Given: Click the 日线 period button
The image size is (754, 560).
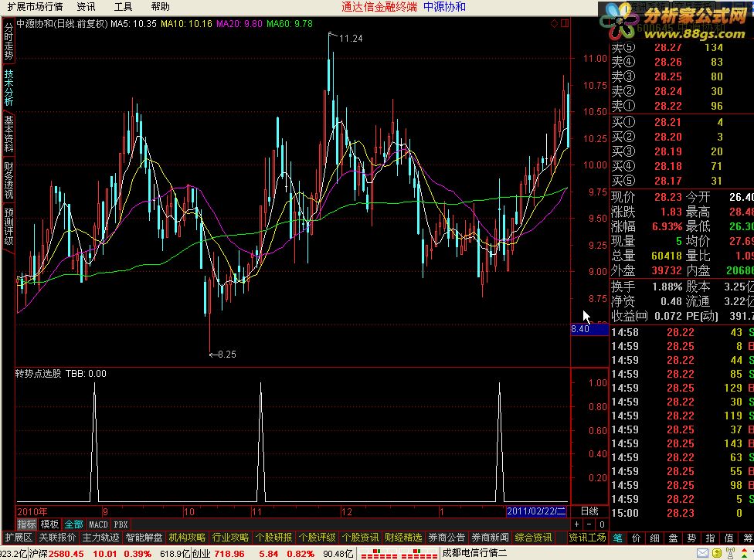Looking at the screenshot, I should click(x=589, y=511).
